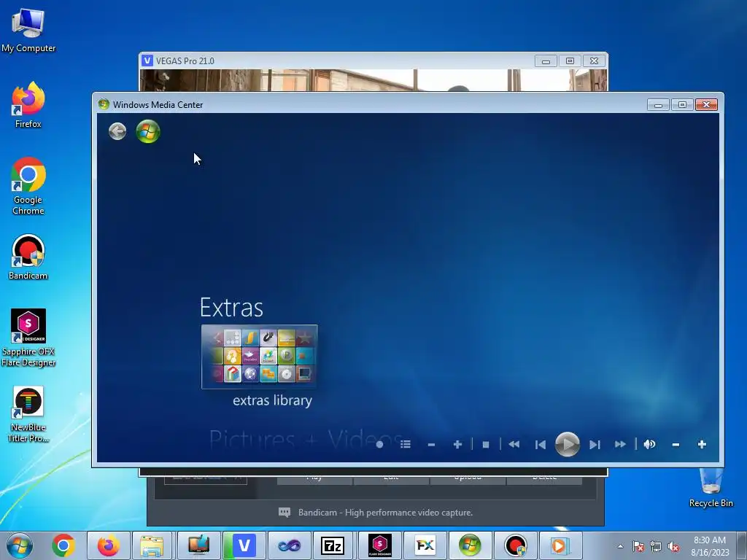This screenshot has height=560, width=747.
Task: Open the Windows Start menu
Action: tap(20, 545)
